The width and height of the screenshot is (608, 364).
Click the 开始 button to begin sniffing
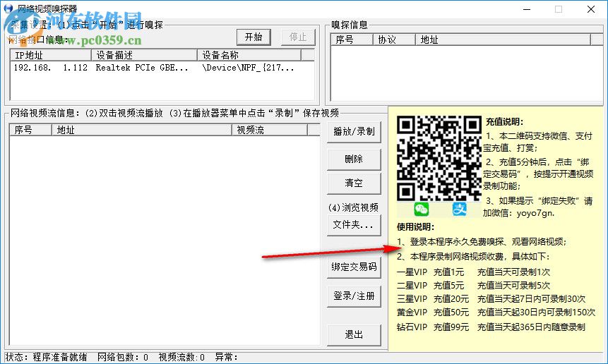pos(254,37)
